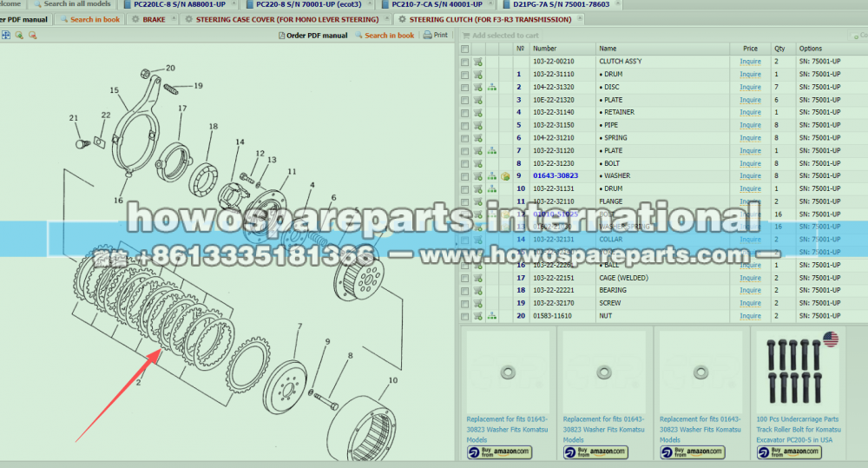Click cart icon for DISC 104-22-31320

(x=477, y=88)
